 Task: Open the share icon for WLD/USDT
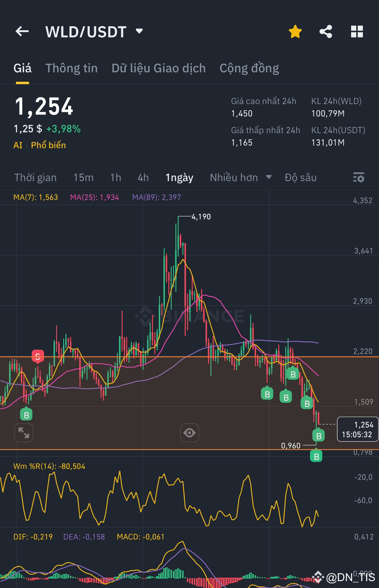pyautogui.click(x=326, y=32)
